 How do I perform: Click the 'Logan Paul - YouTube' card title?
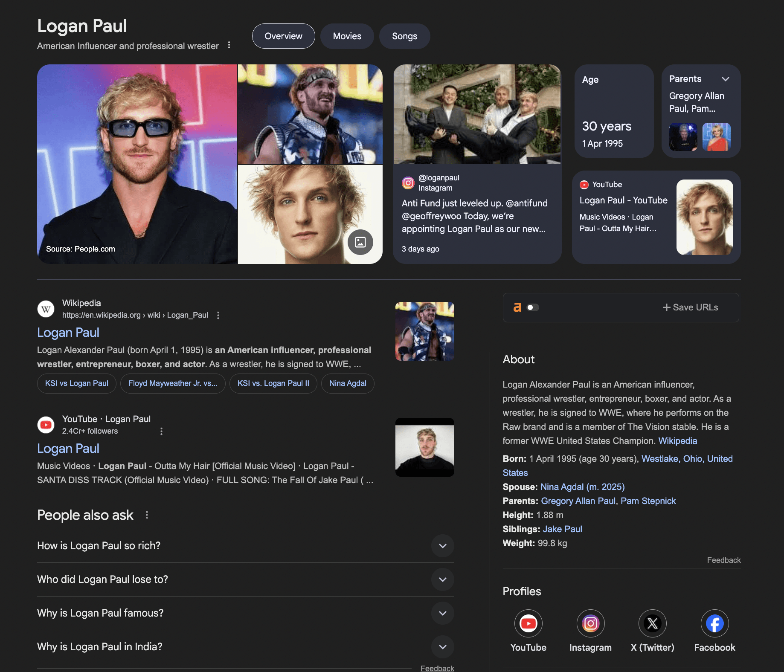623,200
